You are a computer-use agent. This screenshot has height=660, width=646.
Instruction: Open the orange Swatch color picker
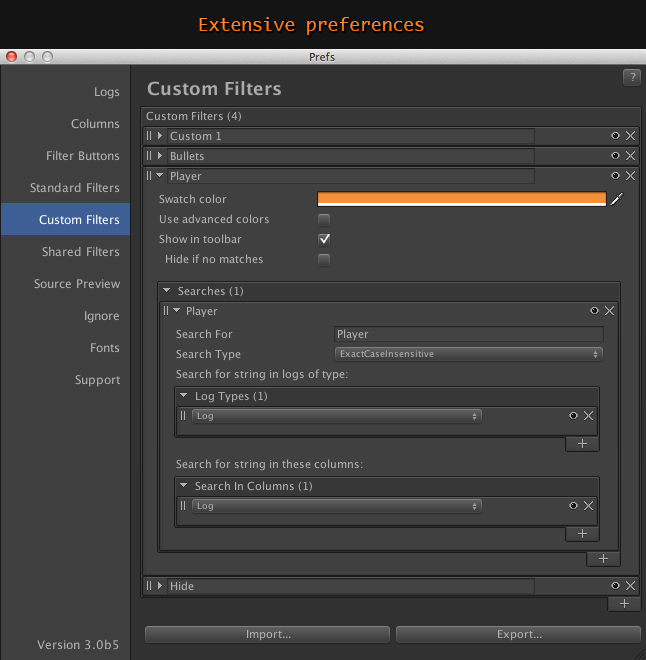pyautogui.click(x=462, y=199)
